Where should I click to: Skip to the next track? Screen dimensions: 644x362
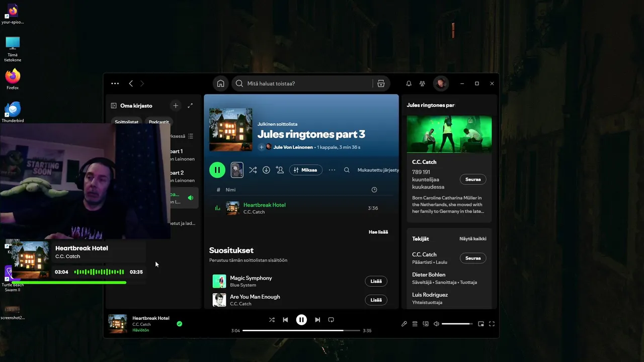(317, 320)
